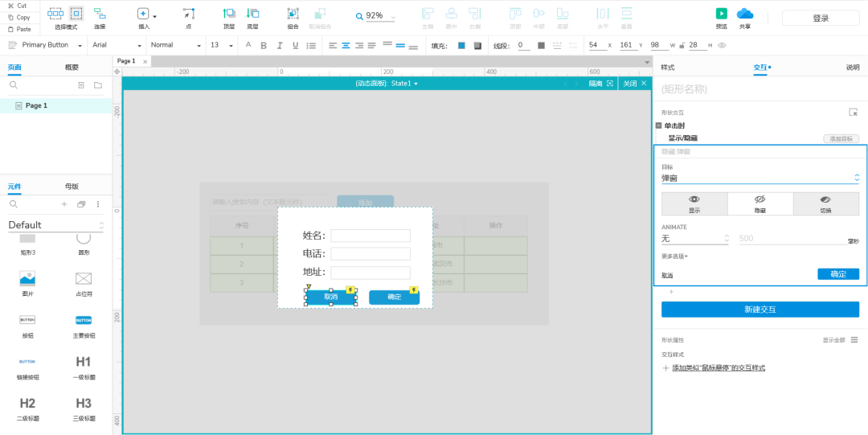Screen dimensions: 868x435
Task: Click the 共享 cloud share icon
Action: tap(745, 14)
